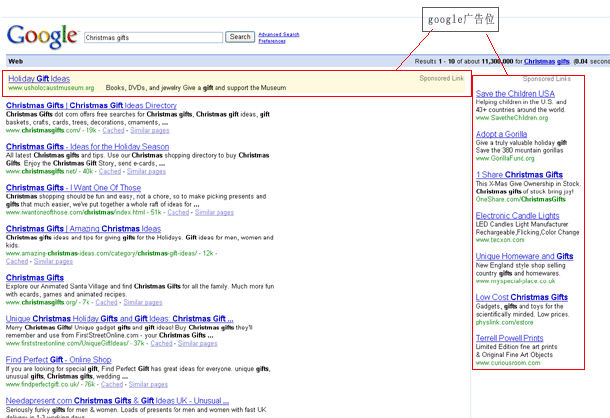Click Christmas gifts link in results bar

coord(547,61)
